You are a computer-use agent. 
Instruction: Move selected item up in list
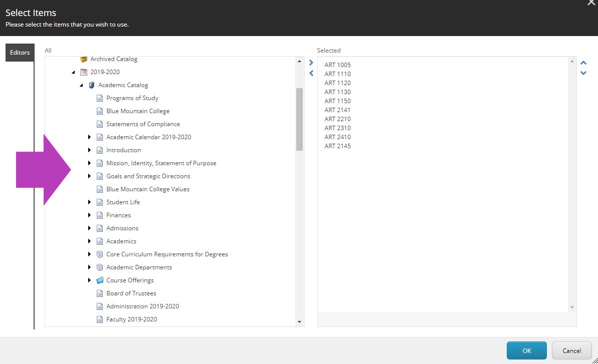583,63
